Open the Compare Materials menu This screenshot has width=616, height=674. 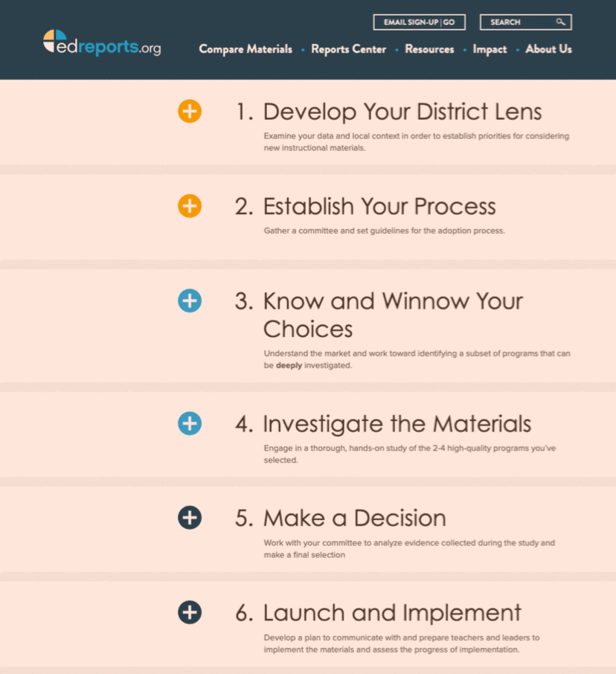click(246, 49)
